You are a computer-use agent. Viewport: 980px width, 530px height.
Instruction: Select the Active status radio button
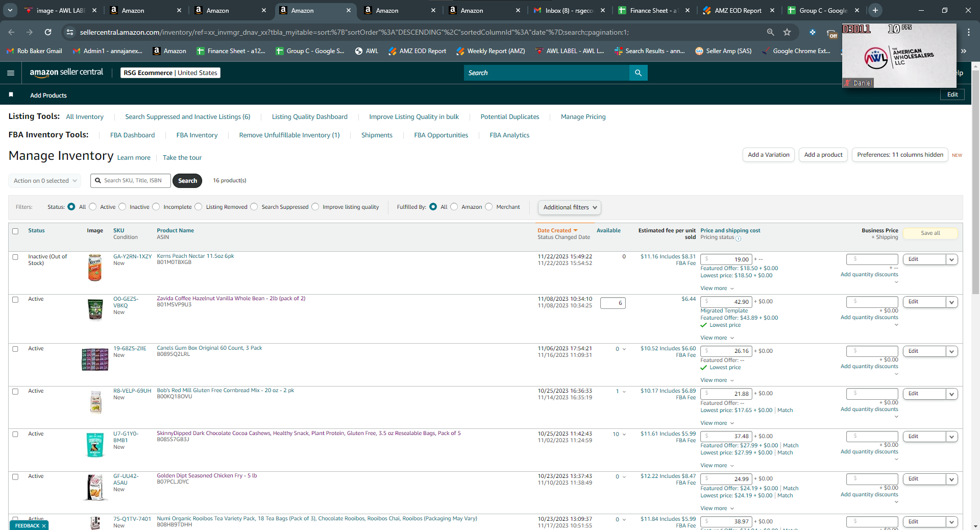93,207
